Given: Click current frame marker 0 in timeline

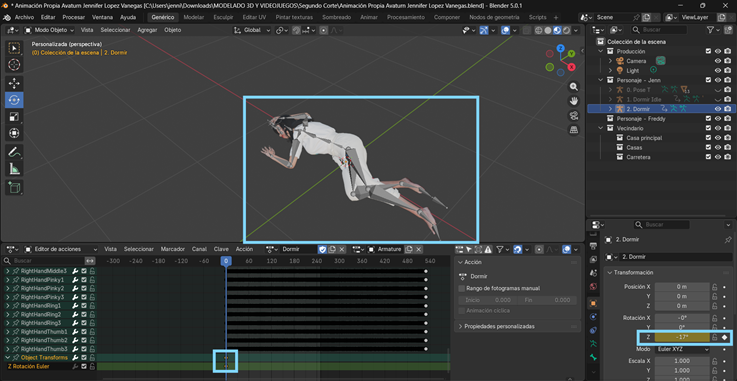Looking at the screenshot, I should 226,261.
